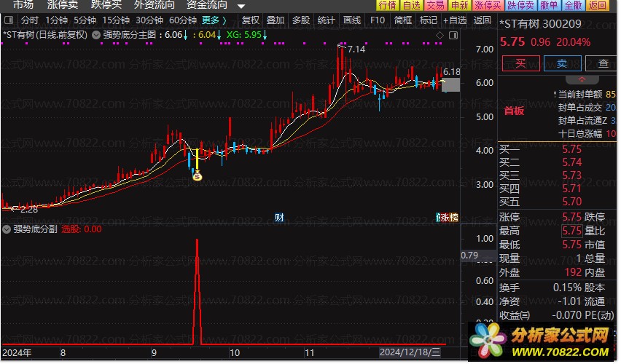The image size is (621, 364).
Task: Click the red 买 buy button
Action: tap(521, 63)
